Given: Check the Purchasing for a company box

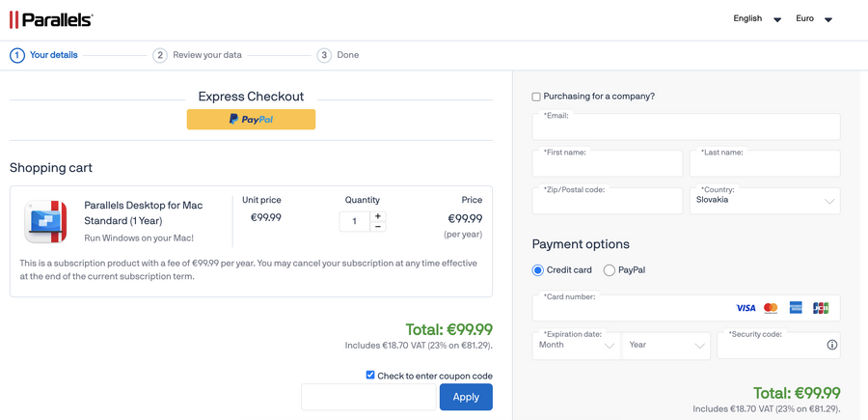Looking at the screenshot, I should point(536,97).
